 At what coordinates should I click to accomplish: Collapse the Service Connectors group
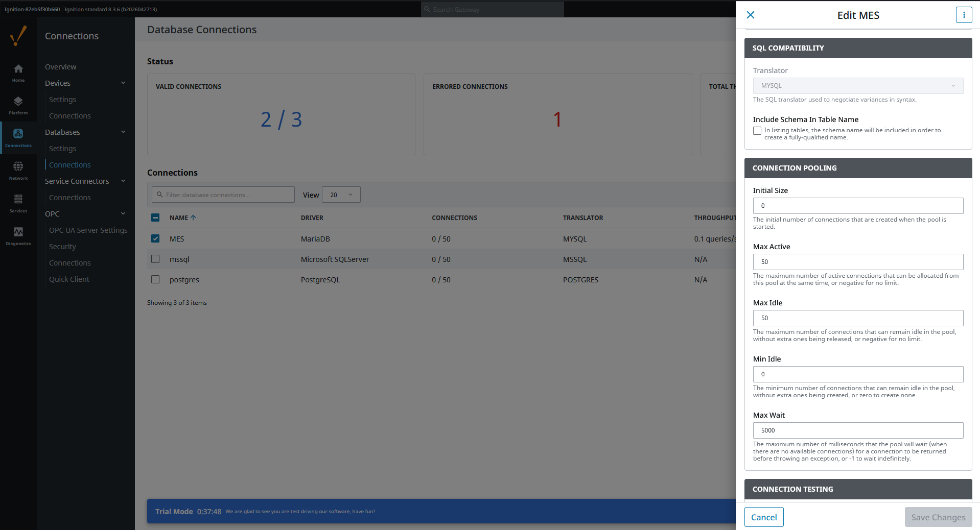[123, 181]
